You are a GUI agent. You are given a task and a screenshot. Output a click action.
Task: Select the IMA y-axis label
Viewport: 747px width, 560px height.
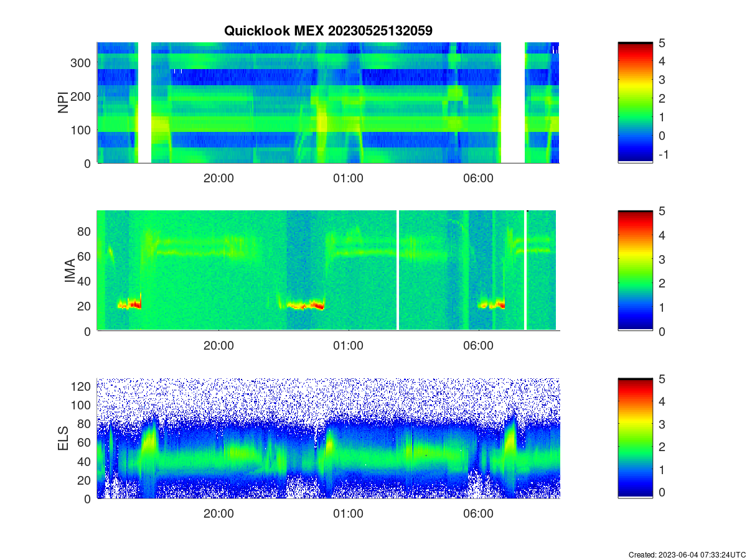click(70, 271)
